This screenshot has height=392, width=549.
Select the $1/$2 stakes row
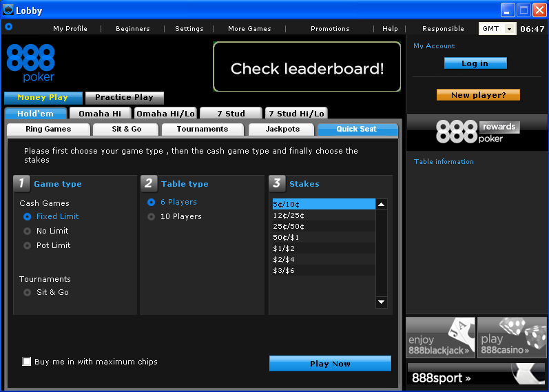pos(324,249)
